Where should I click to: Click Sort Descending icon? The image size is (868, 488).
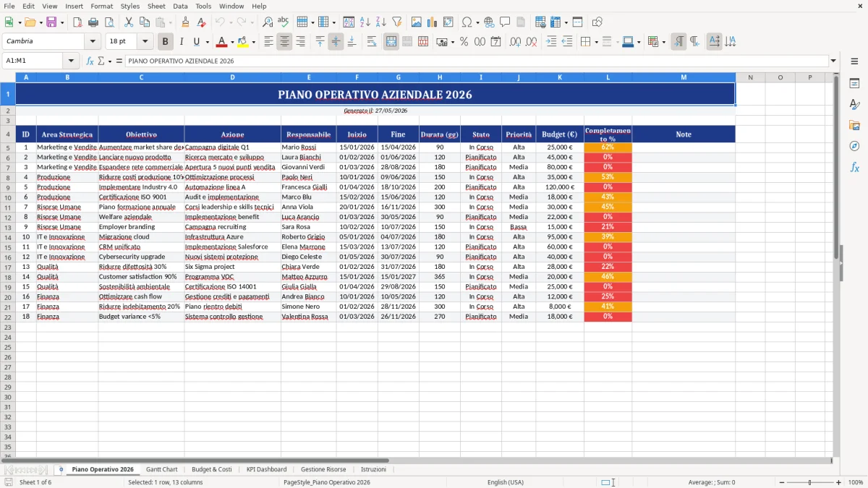point(380,22)
